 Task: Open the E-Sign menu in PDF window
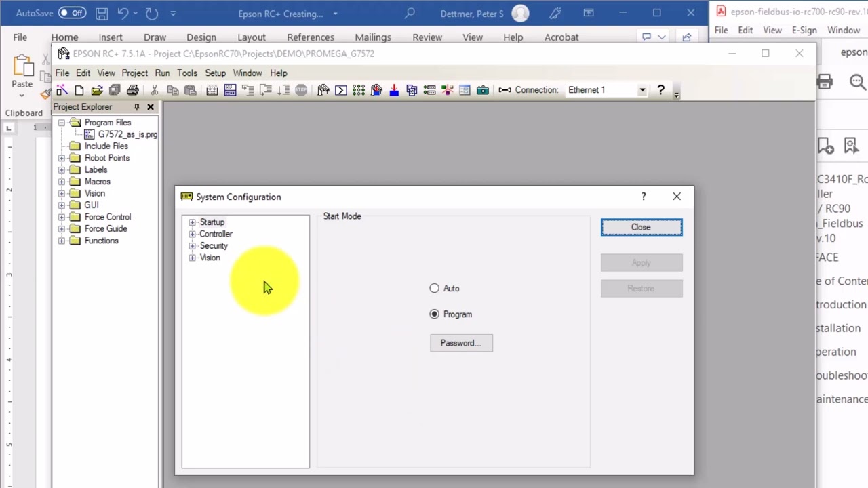coord(804,30)
